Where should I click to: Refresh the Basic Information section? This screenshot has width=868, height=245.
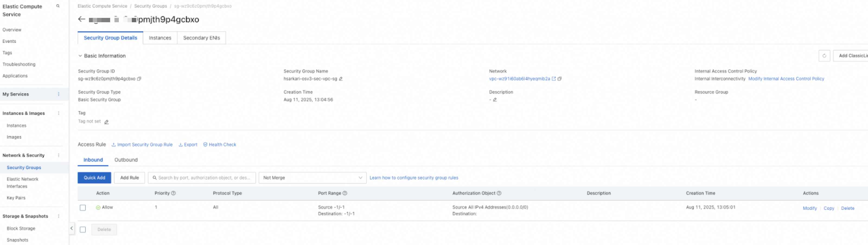(824, 56)
